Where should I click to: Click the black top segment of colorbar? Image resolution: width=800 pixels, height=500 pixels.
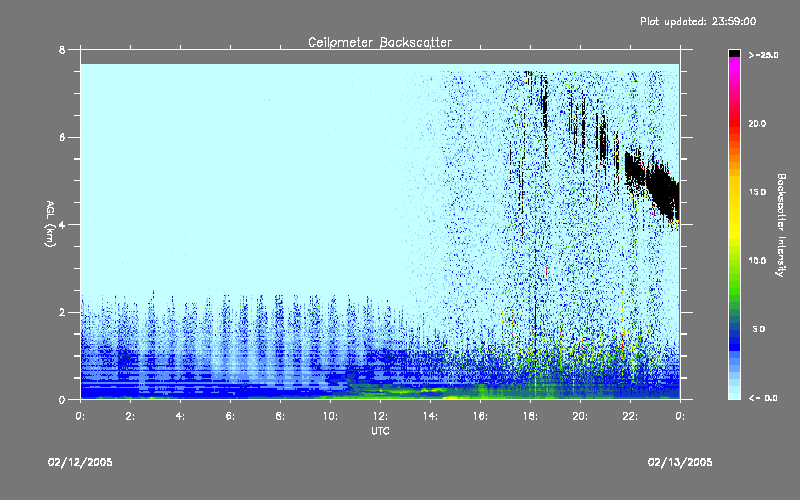coord(734,53)
